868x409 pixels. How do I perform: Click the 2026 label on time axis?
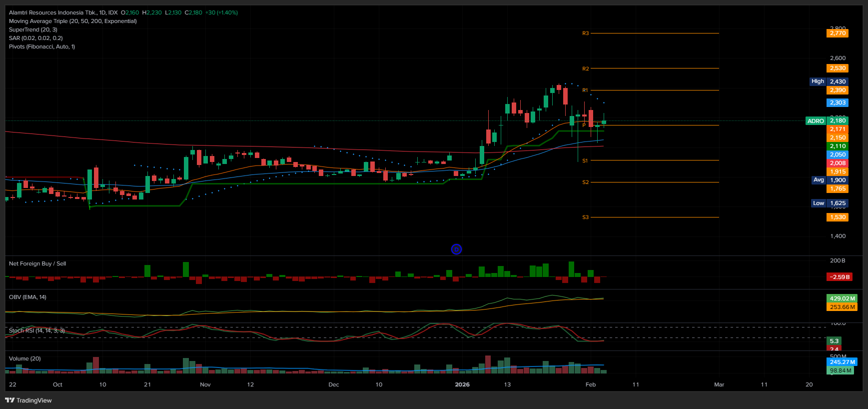tap(462, 384)
